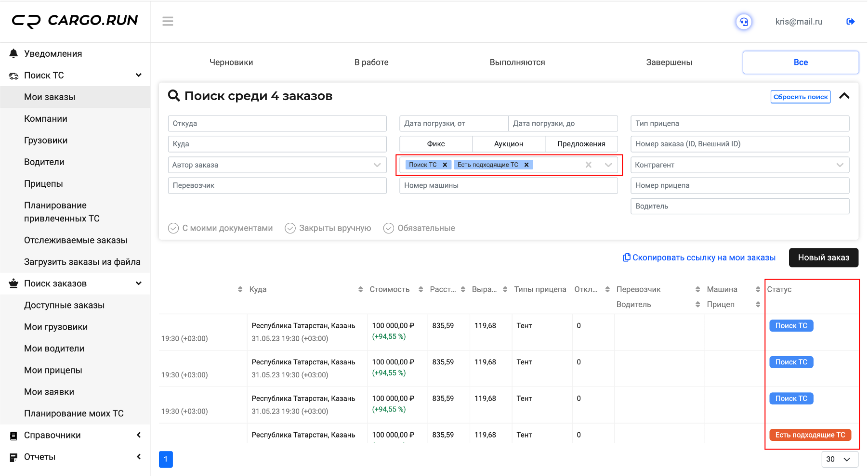Image resolution: width=868 pixels, height=476 pixels.
Task: Open the hamburger menu icon
Action: coord(168,21)
